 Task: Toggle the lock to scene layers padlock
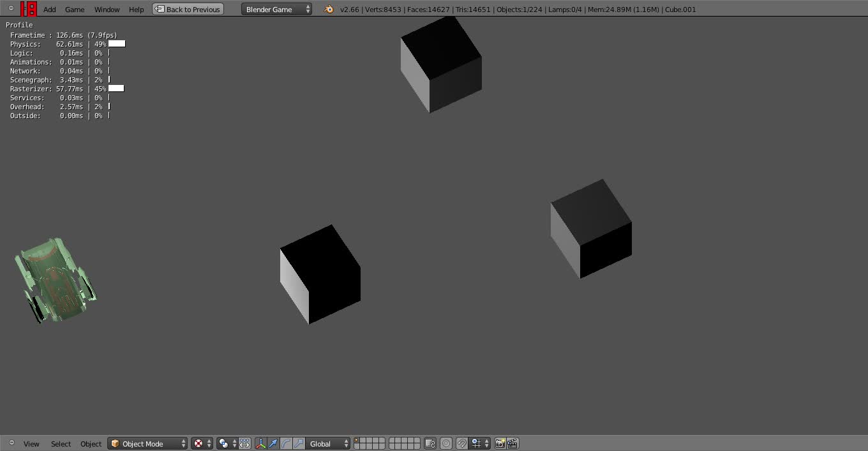coord(429,443)
